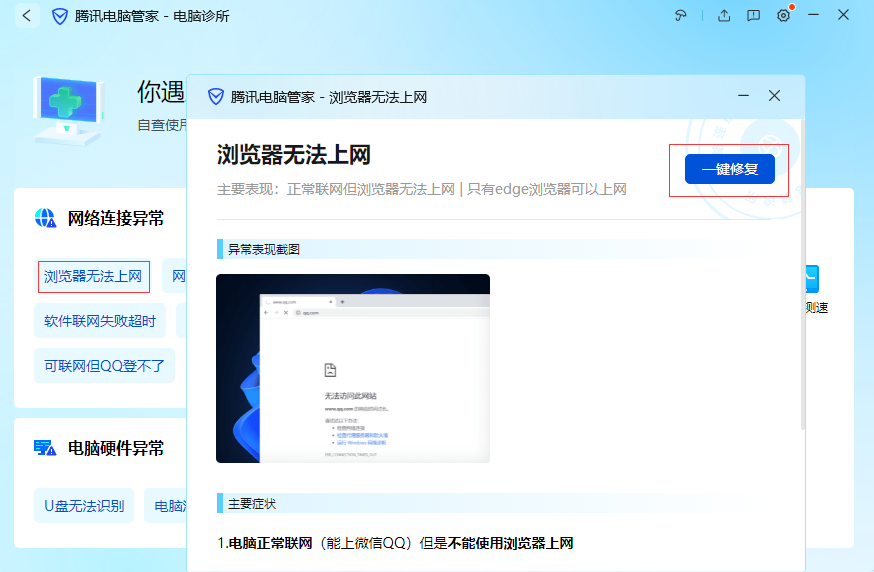The image size is (874, 572).
Task: Click the 主要表现 description line
Action: point(421,190)
